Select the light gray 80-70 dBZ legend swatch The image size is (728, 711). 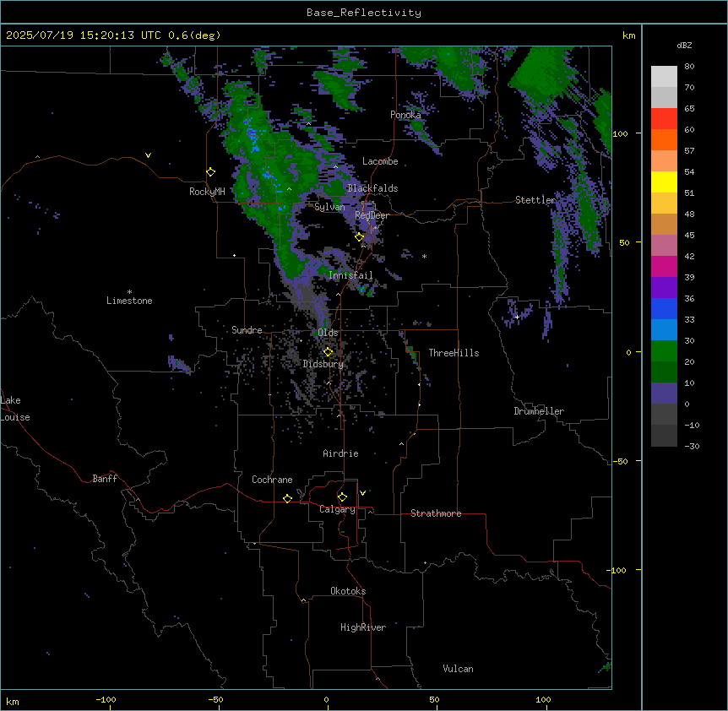664,77
